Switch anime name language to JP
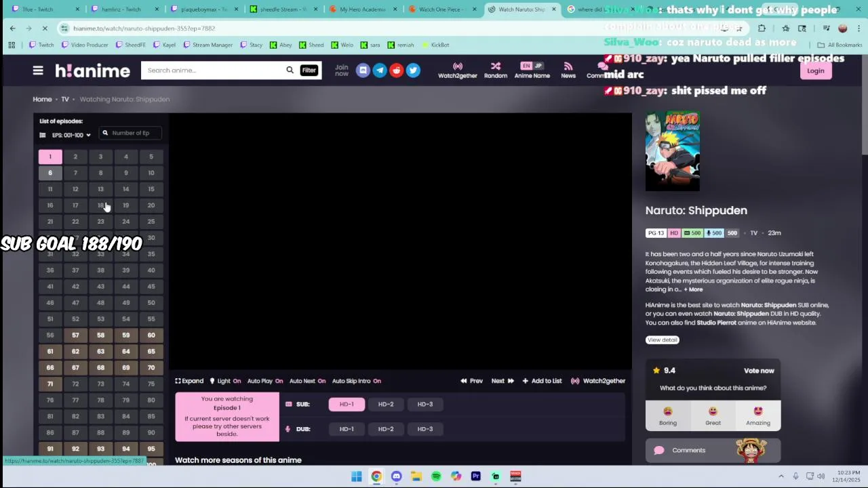The image size is (868, 488). click(x=538, y=66)
